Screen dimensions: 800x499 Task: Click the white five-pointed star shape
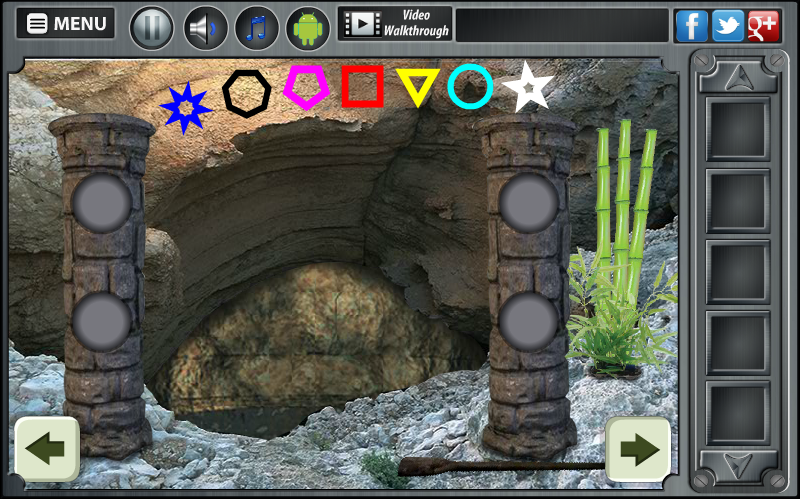[x=528, y=87]
